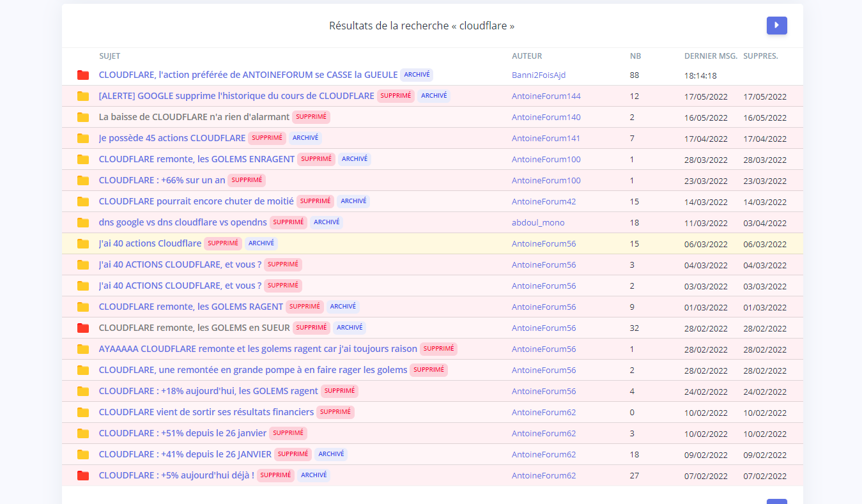Open topic J'ai 40 actions Cloudflare

tap(150, 243)
